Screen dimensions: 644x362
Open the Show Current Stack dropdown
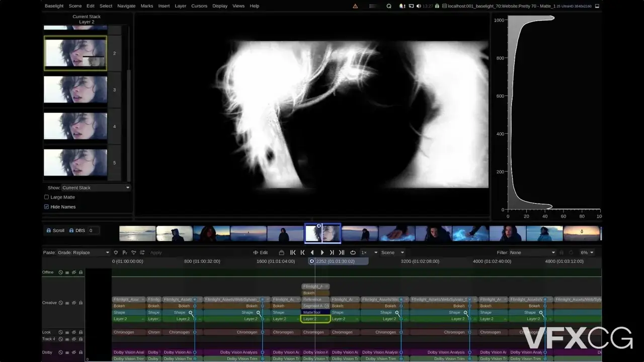(x=96, y=188)
